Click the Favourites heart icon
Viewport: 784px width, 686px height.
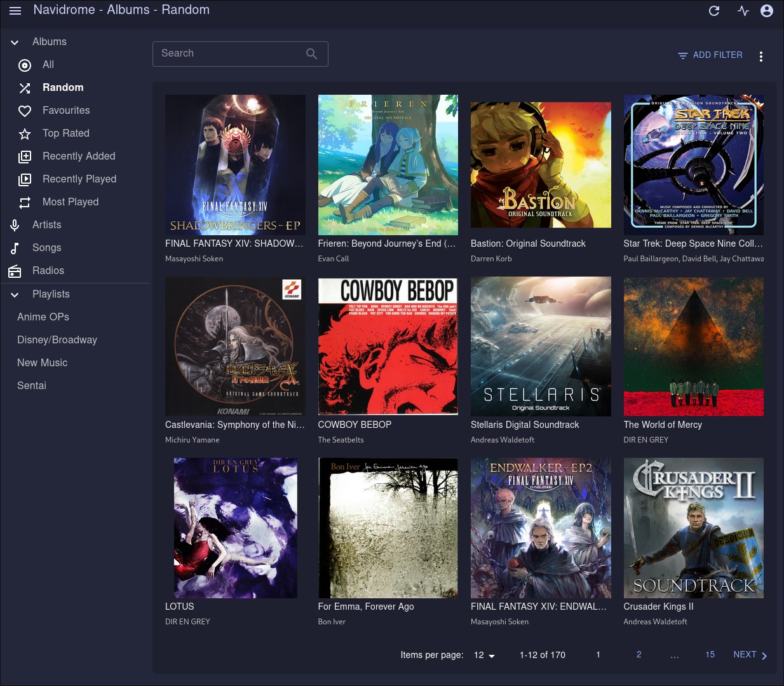(25, 111)
